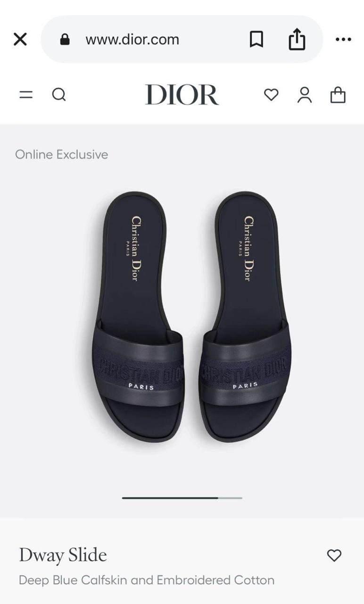The height and width of the screenshot is (604, 364).
Task: Open the shopping bag icon
Action: click(x=338, y=94)
